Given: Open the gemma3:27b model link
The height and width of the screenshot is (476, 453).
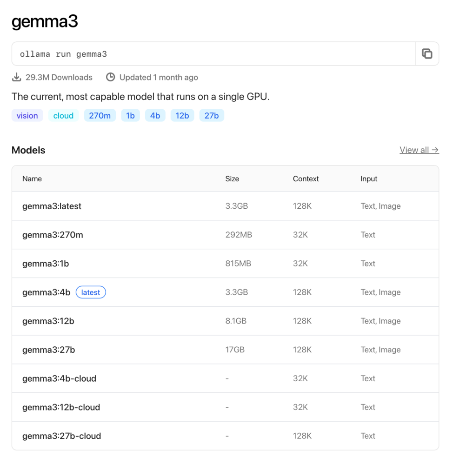Looking at the screenshot, I should click(x=48, y=350).
